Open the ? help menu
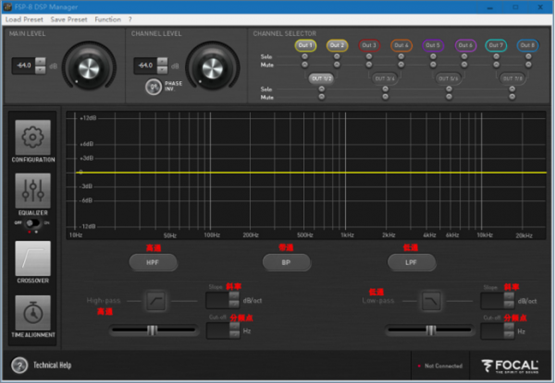 [x=130, y=19]
